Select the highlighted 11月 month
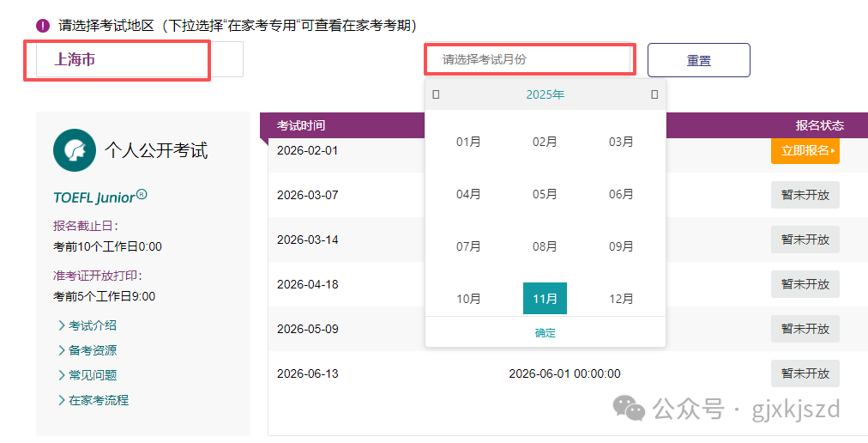The width and height of the screenshot is (868, 443). click(545, 299)
